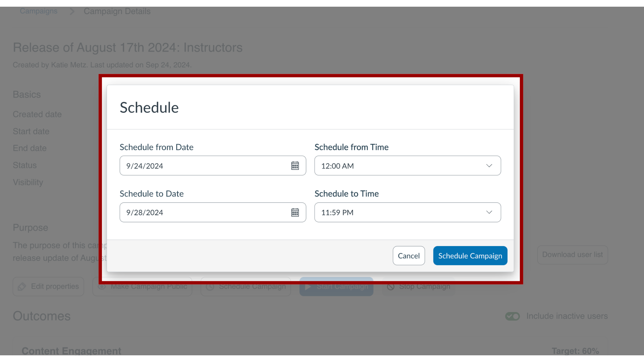
Task: Toggle the Include inactive users switch
Action: (513, 316)
